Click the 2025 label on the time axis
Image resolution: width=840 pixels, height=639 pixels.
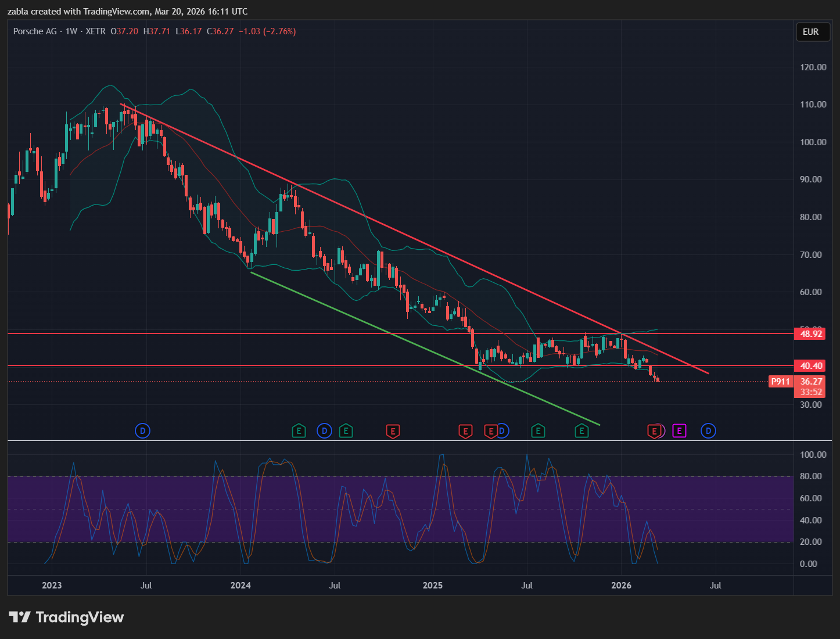click(432, 585)
